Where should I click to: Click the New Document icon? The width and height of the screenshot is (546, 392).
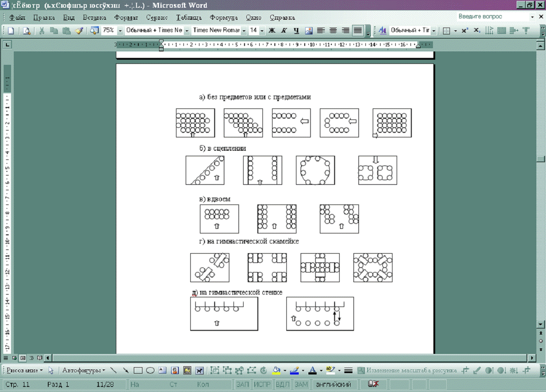click(x=11, y=31)
